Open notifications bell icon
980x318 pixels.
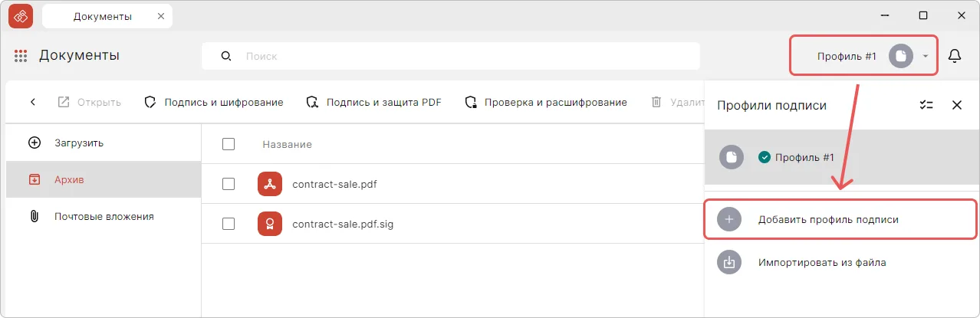click(x=955, y=56)
